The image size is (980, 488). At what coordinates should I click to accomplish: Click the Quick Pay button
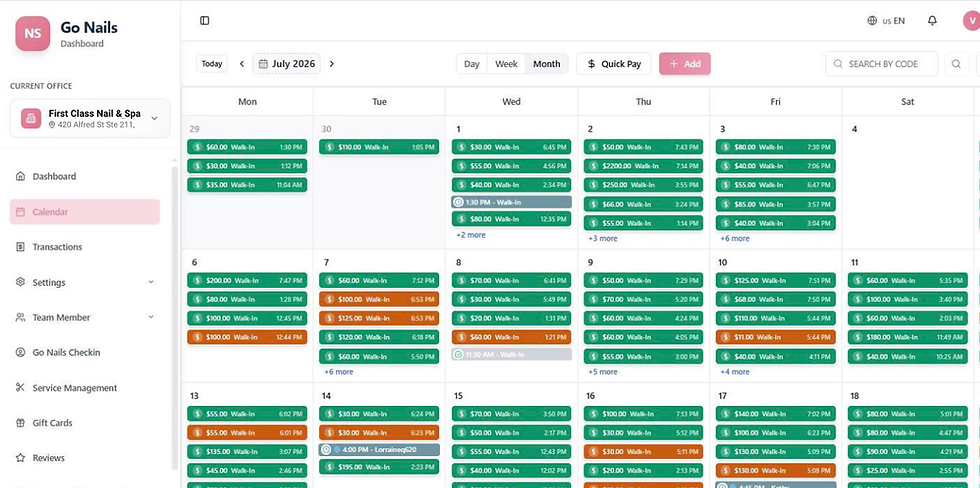614,64
